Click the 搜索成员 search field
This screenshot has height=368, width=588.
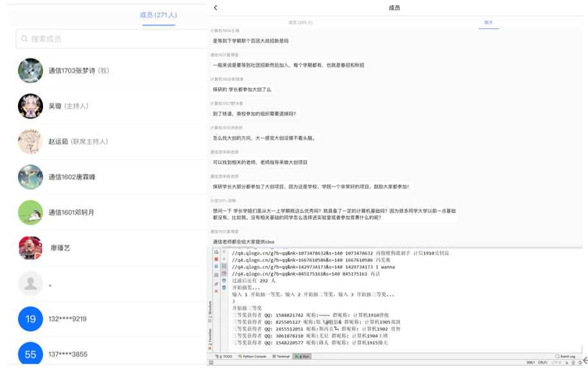pos(109,39)
